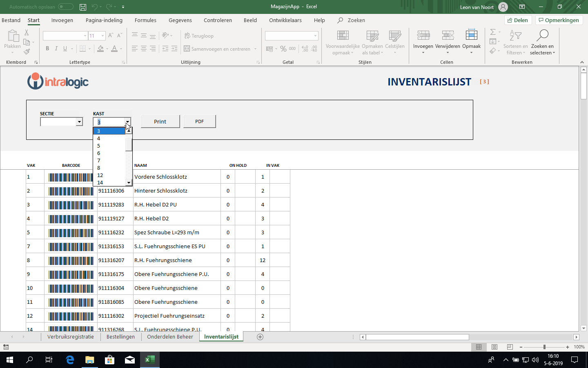This screenshot has width=588, height=368.
Task: Click the zoom slider handle
Action: pyautogui.click(x=544, y=347)
